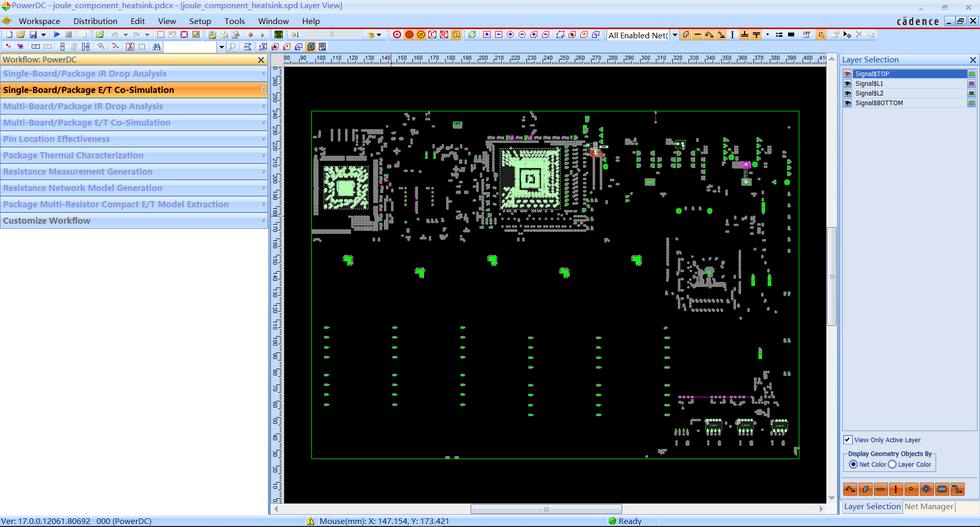Click the OFF display toggle toolbar icon
Screen dimensions: 980x527
pyautogui.click(x=806, y=35)
